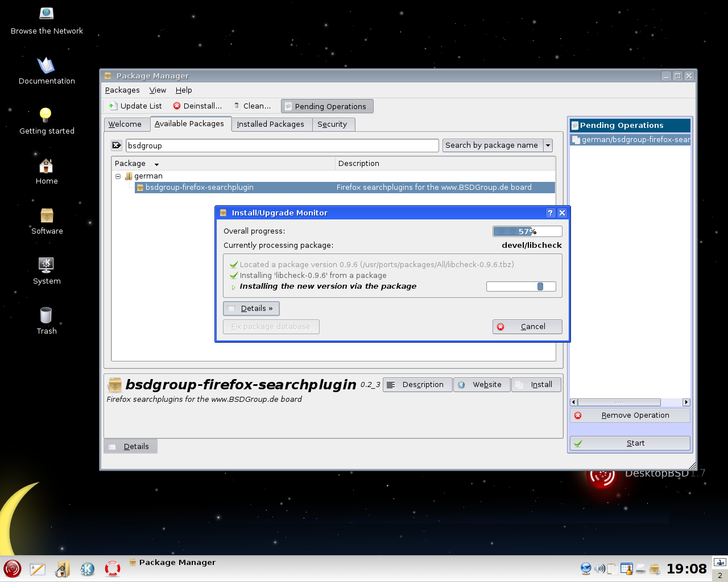This screenshot has width=728, height=582.
Task: Open the Packages menu
Action: 122,90
